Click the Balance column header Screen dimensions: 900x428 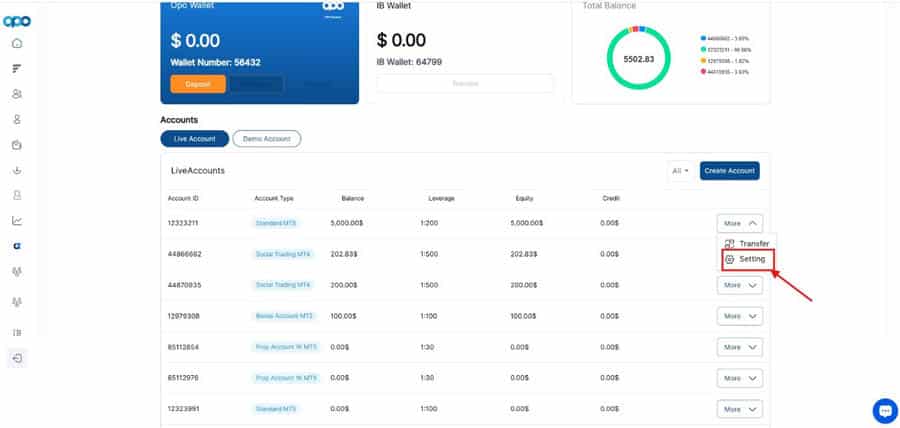pos(352,199)
